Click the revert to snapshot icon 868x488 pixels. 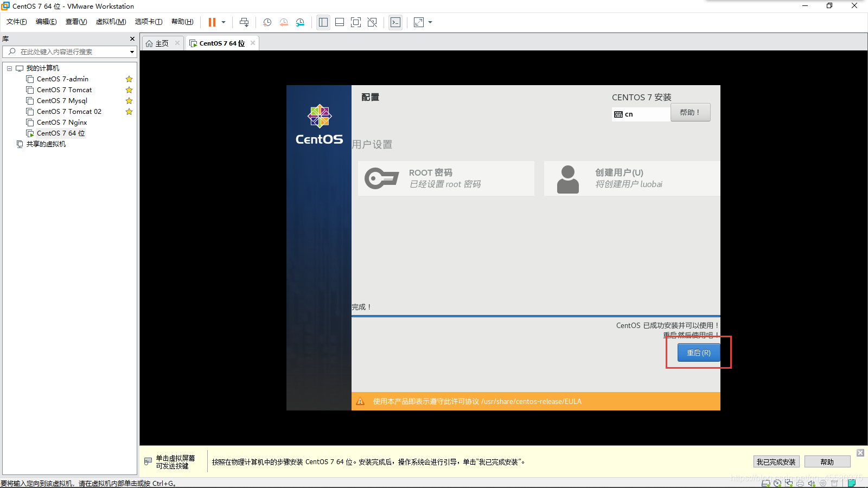click(x=284, y=22)
